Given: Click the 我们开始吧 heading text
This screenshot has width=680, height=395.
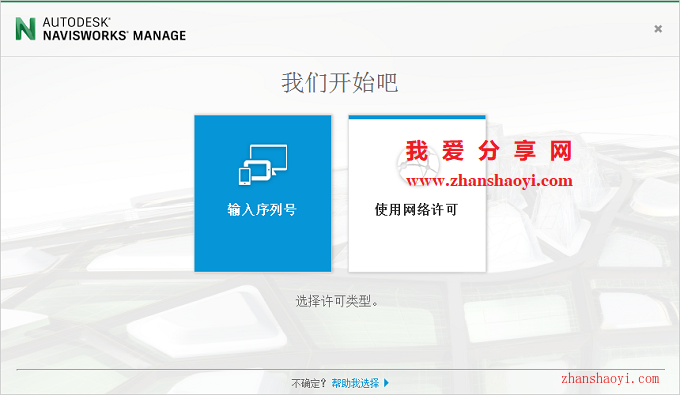Looking at the screenshot, I should point(340,83).
